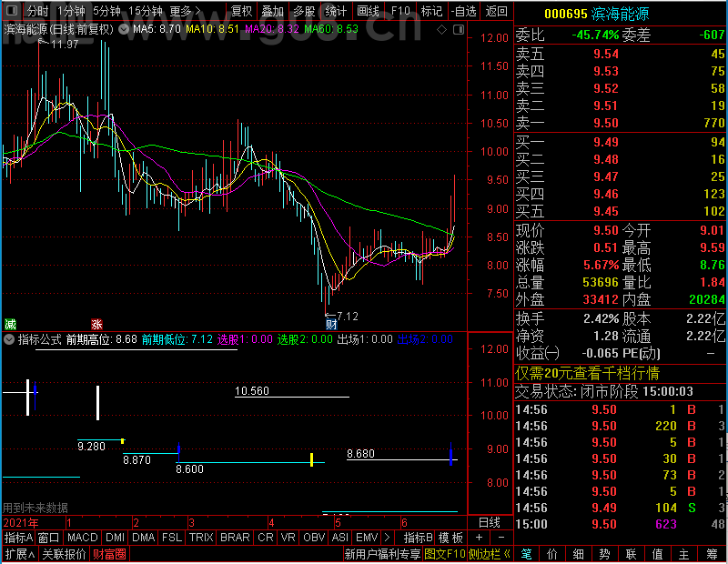Select the 指标A tab

coord(18,538)
